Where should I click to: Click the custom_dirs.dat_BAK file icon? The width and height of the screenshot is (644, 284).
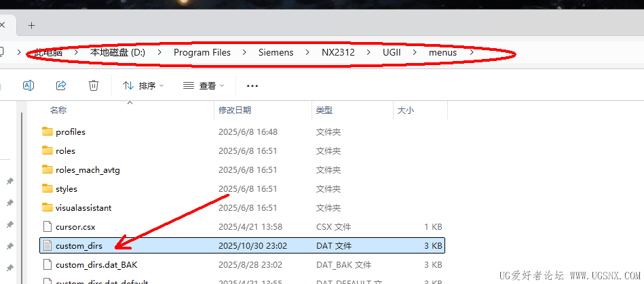pos(48,265)
